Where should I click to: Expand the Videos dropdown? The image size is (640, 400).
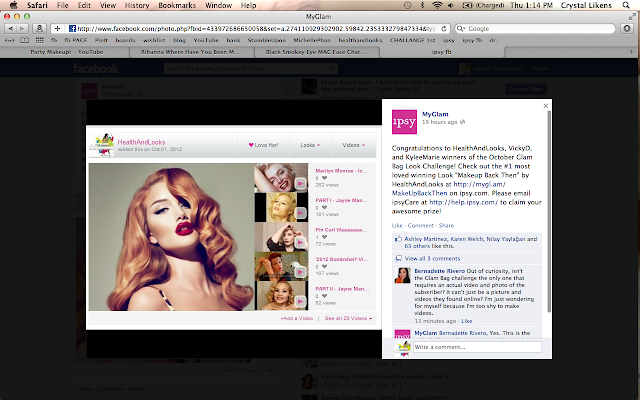point(353,145)
